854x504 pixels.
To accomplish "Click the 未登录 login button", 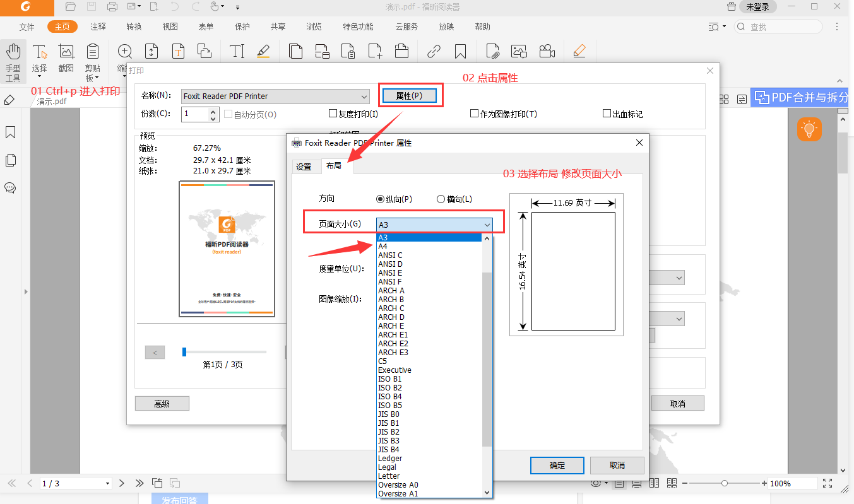I will (x=757, y=7).
